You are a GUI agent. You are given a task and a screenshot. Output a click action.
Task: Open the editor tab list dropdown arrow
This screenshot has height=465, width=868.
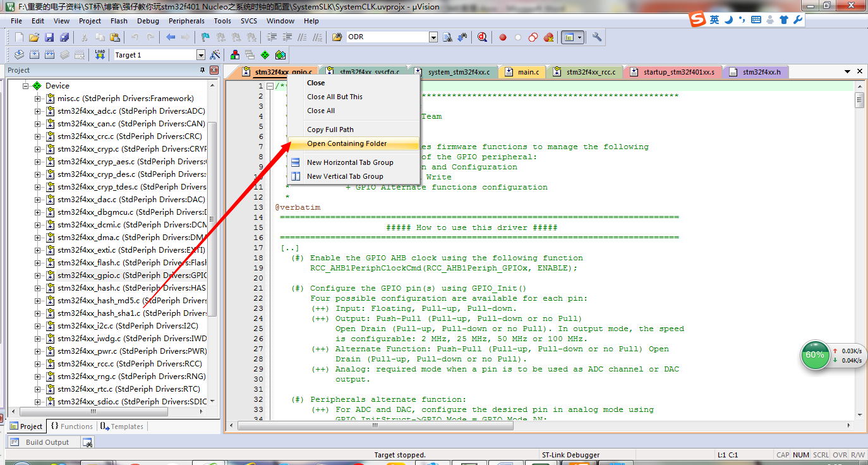pos(848,72)
